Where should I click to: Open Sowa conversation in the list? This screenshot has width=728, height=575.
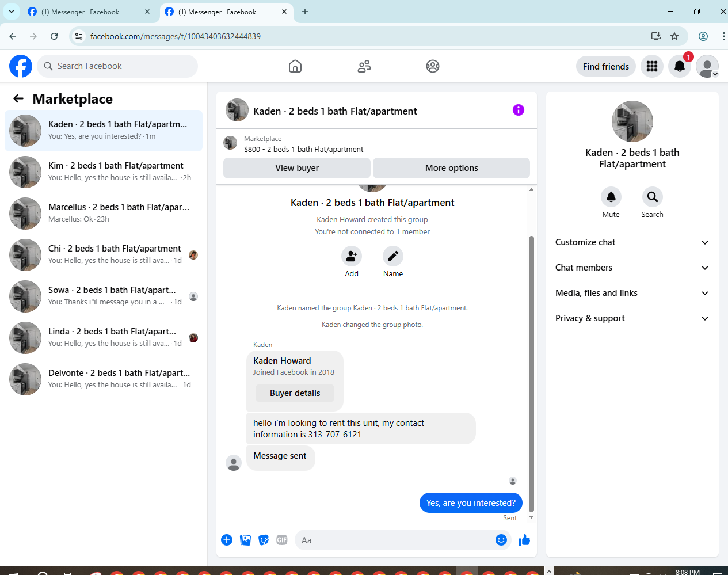click(x=104, y=296)
